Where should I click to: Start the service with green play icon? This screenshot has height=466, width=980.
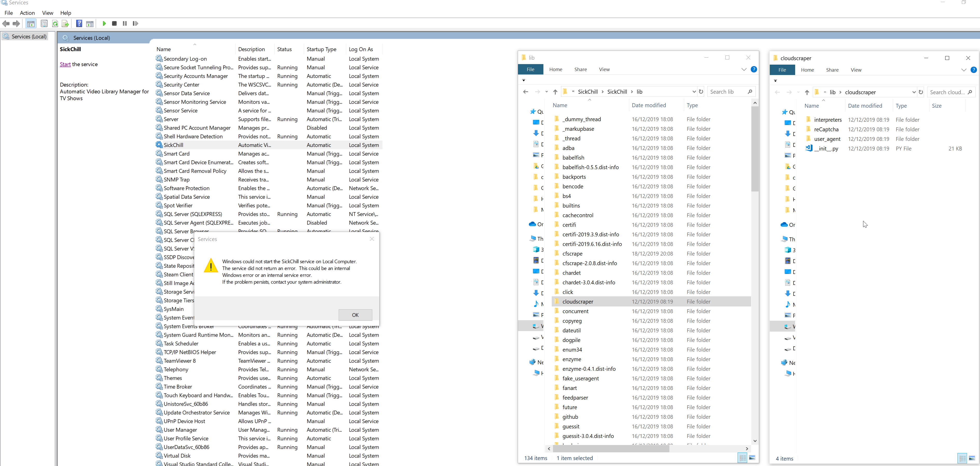click(104, 24)
